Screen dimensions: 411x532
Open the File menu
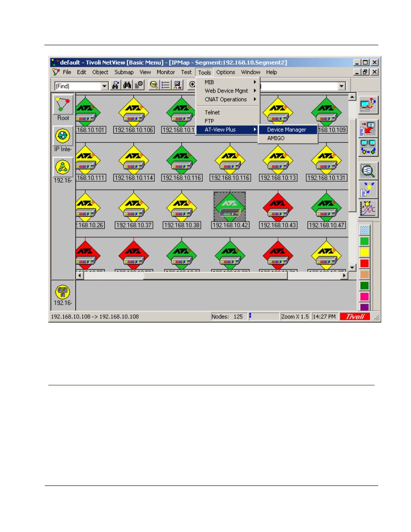click(x=67, y=72)
